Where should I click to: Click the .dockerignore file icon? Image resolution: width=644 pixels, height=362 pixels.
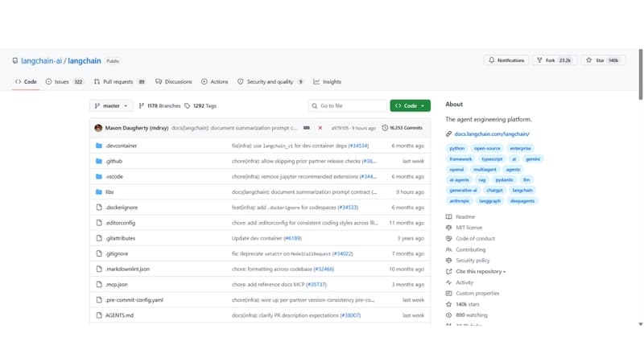click(x=98, y=208)
